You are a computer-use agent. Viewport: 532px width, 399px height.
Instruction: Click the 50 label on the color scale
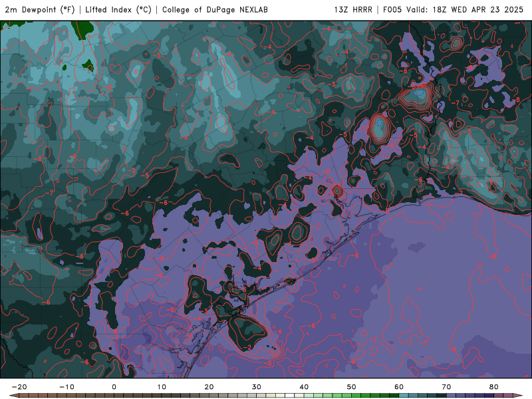click(x=352, y=387)
